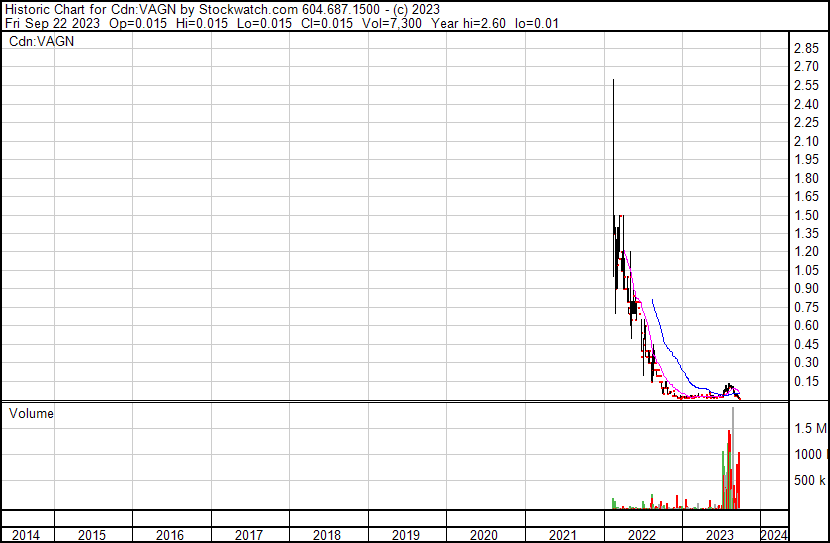Image resolution: width=830 pixels, height=543 pixels.
Task: Click the 1.5 M volume axis label
Action: [810, 428]
